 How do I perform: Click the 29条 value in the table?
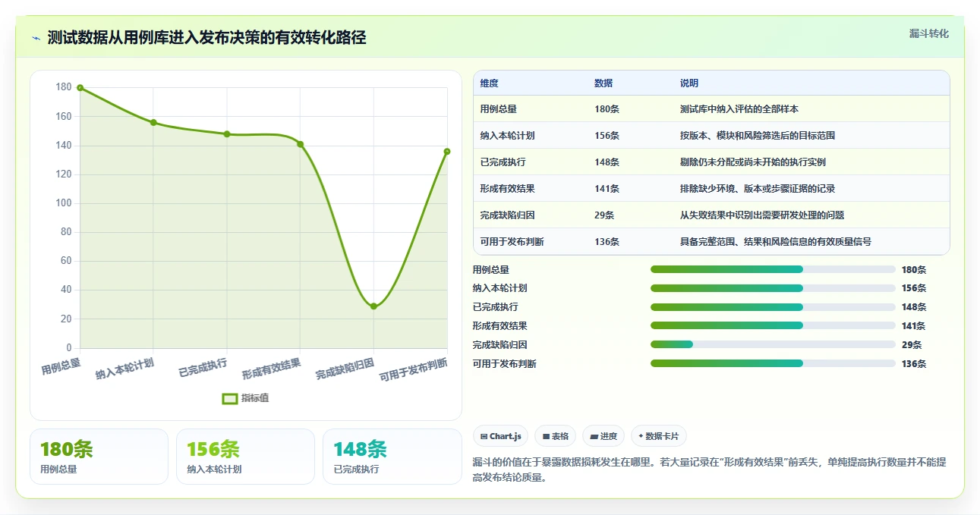click(605, 215)
